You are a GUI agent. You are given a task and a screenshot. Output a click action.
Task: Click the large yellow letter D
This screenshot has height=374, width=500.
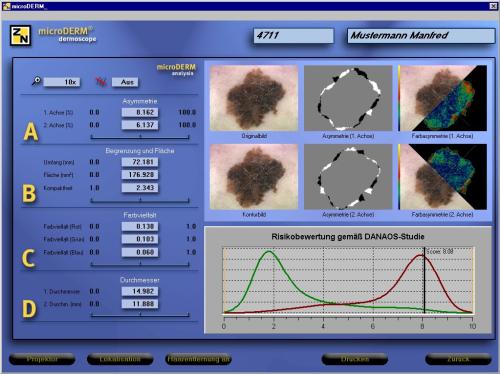click(x=29, y=309)
